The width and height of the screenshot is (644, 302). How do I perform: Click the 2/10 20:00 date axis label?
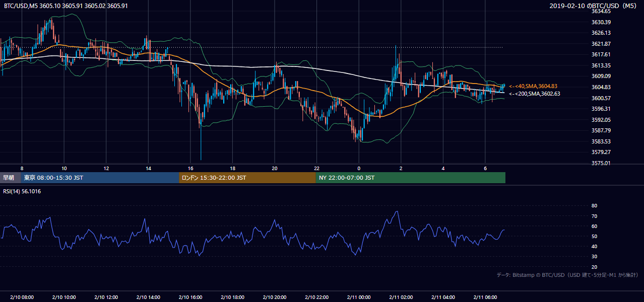(275, 297)
